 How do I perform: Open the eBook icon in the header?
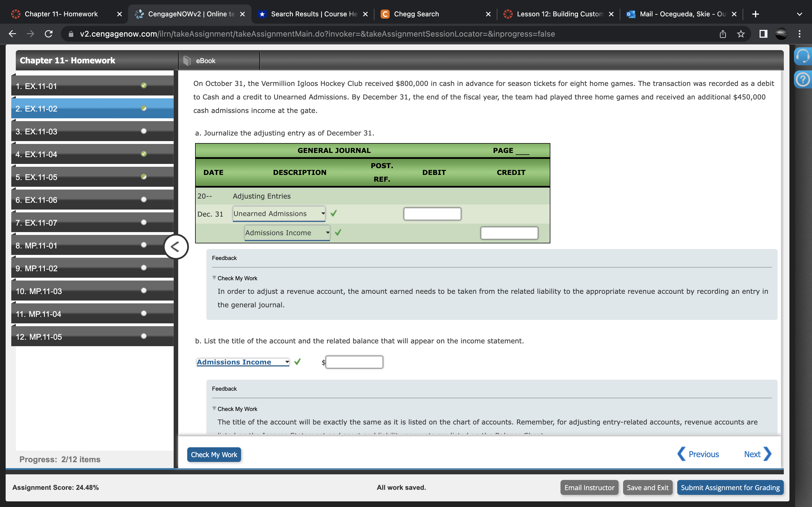click(x=187, y=61)
